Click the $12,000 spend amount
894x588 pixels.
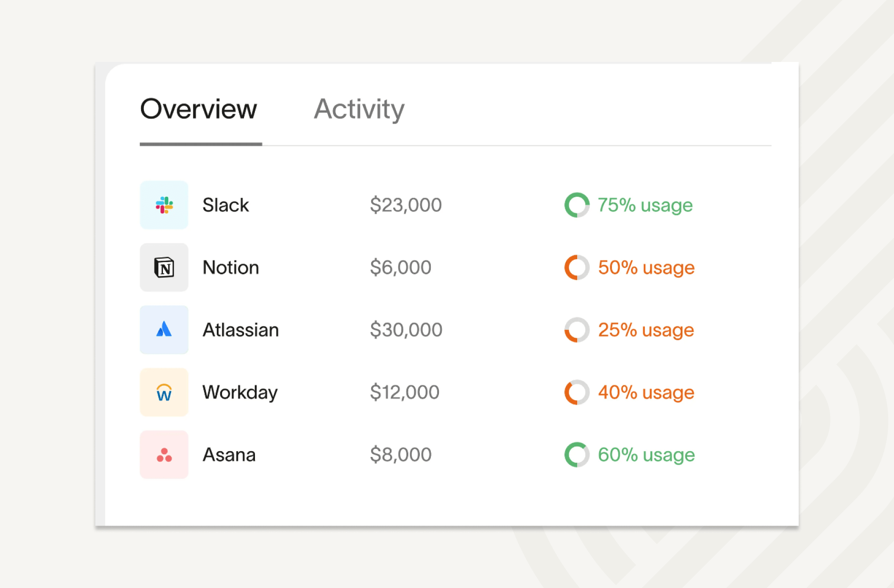pos(405,392)
